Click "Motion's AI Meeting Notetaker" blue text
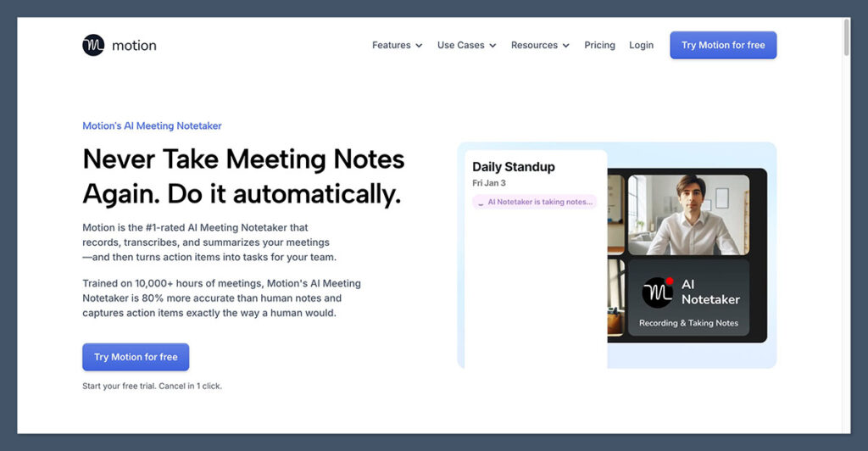 [152, 125]
